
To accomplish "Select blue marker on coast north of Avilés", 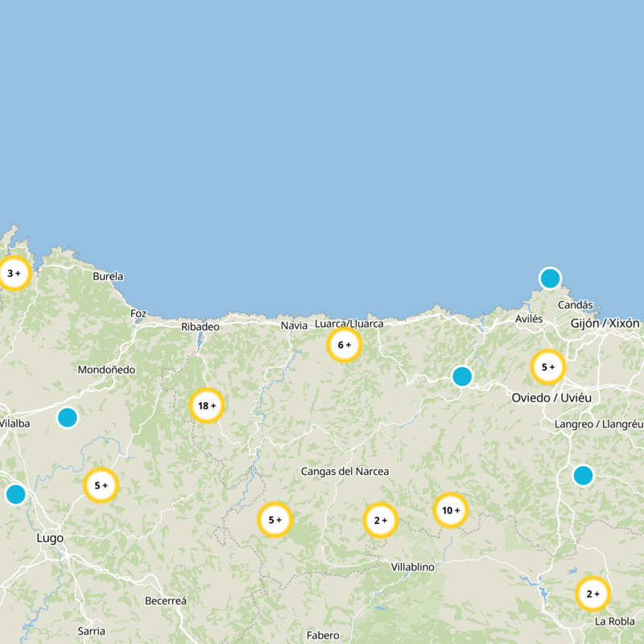I will pos(550,279).
